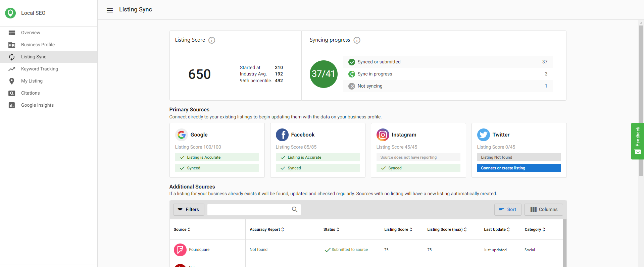Click the Connect or create listing button
Viewport: 644px width, 267px height.
519,168
